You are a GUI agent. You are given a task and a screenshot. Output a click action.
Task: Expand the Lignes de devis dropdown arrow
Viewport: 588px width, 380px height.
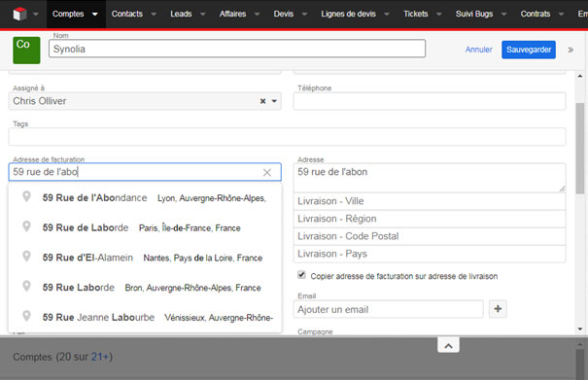pos(387,15)
